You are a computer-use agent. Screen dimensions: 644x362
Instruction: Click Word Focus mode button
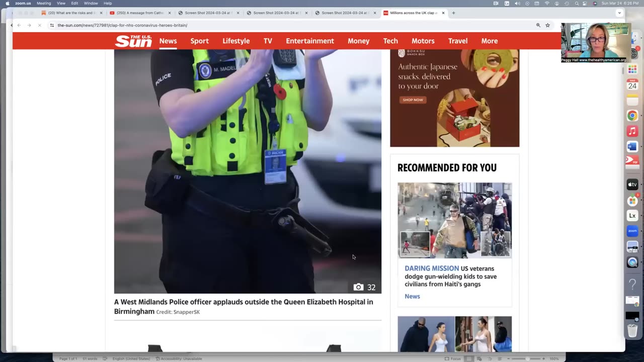453,358
